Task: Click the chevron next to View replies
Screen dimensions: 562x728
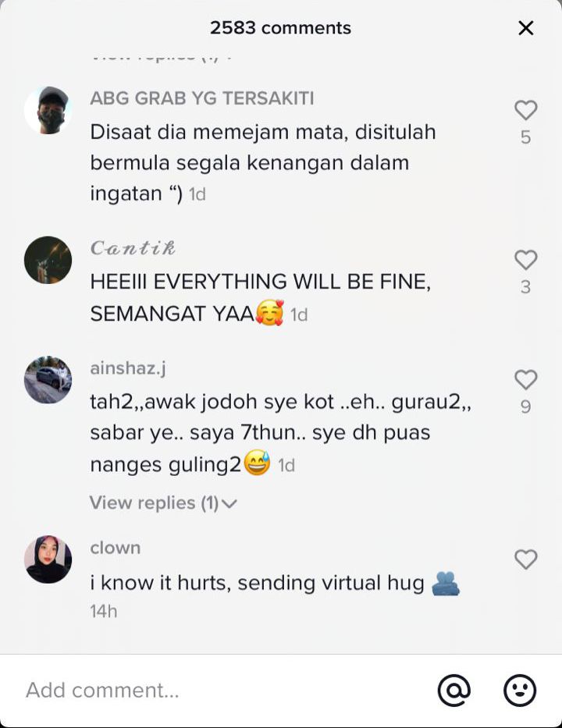Action: 229,503
